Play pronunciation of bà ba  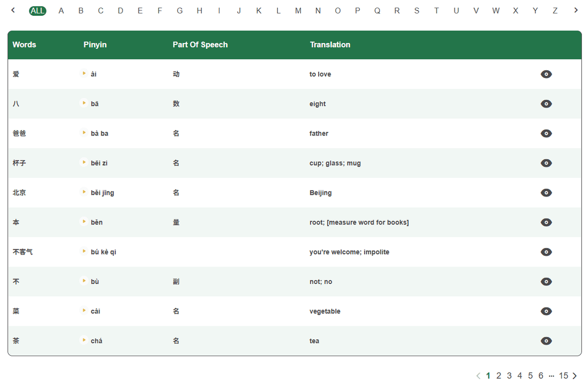point(84,133)
